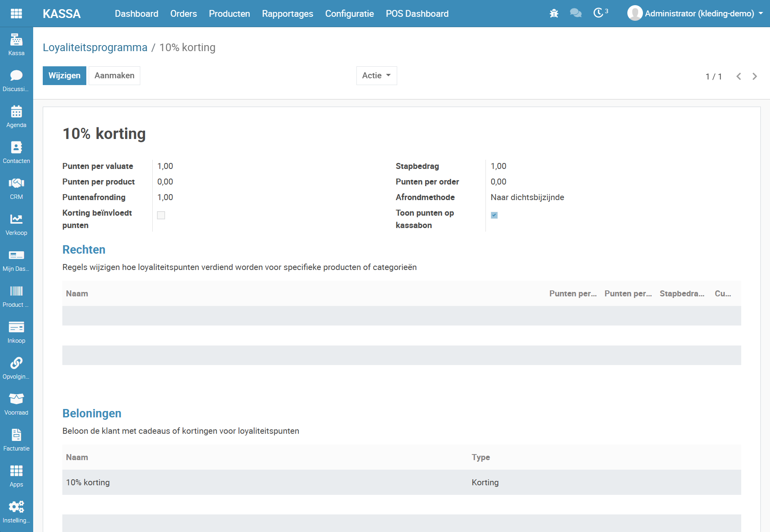Image resolution: width=770 pixels, height=532 pixels.
Task: Go to next record arrow
Action: point(754,76)
